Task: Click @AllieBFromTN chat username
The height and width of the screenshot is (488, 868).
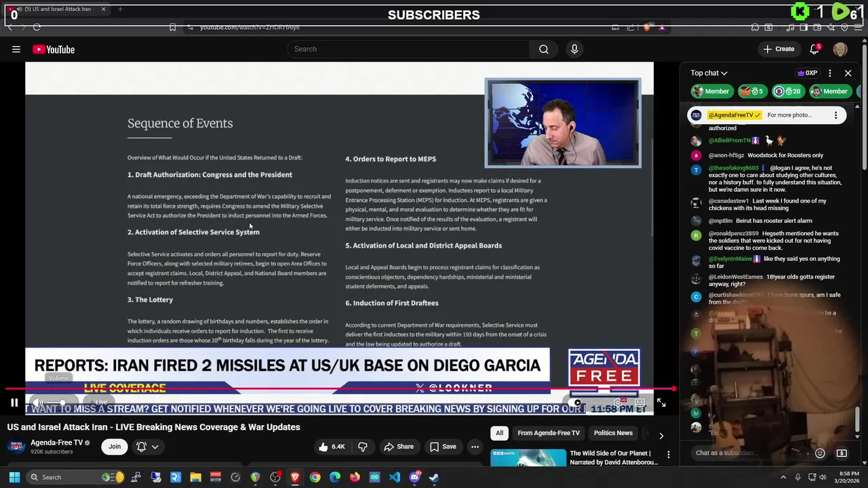Action: [x=730, y=140]
